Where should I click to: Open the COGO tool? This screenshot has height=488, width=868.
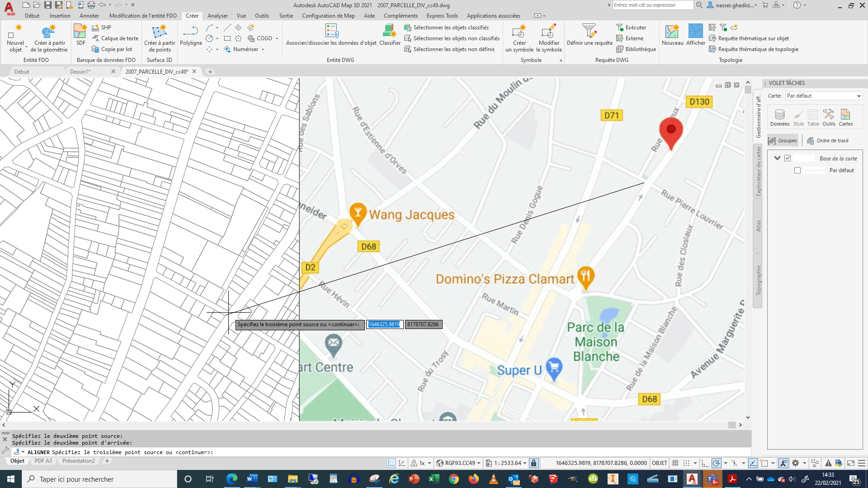[261, 38]
